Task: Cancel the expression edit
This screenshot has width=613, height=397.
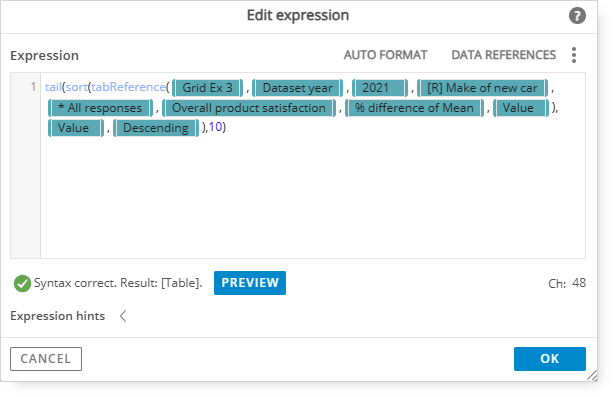Action: click(x=46, y=359)
